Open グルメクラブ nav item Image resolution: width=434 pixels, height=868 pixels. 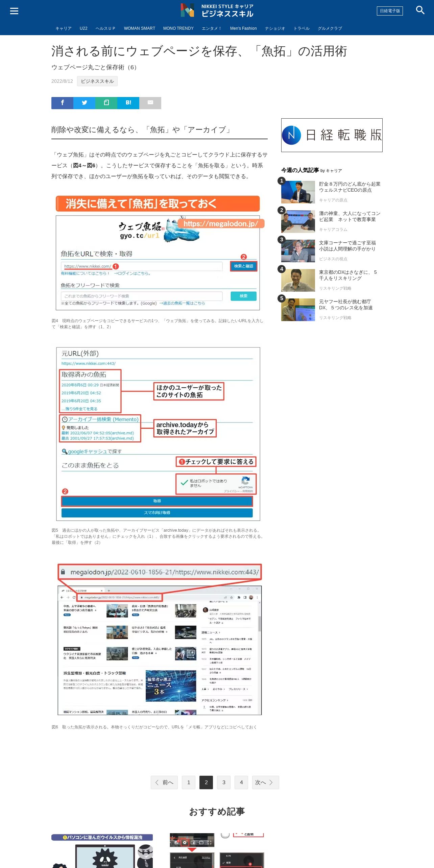(330, 28)
